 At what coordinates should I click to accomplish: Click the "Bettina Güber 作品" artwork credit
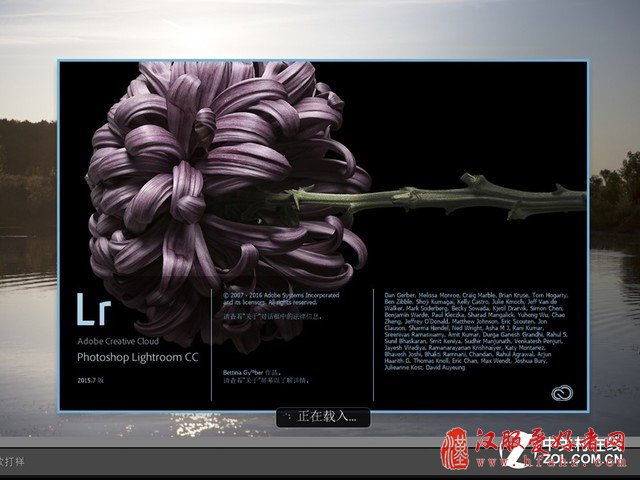click(251, 372)
